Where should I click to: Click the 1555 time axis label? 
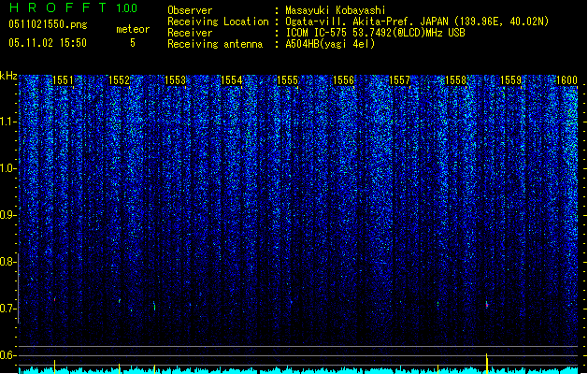(x=287, y=80)
